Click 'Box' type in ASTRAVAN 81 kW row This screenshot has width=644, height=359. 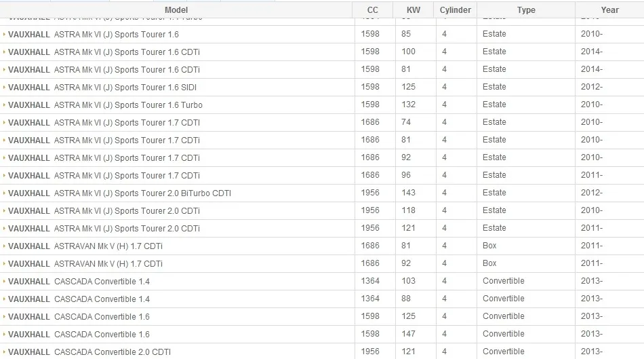[x=489, y=246]
